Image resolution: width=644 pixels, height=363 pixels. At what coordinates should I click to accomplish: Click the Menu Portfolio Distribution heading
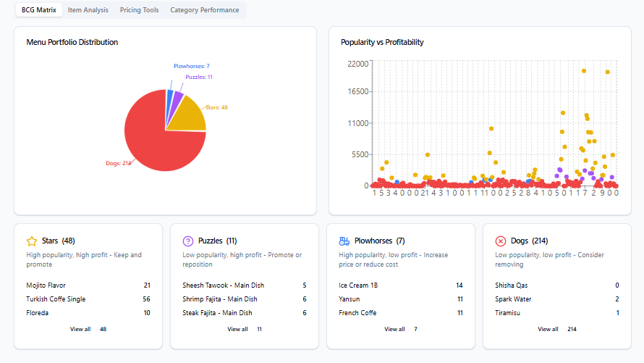tap(72, 42)
